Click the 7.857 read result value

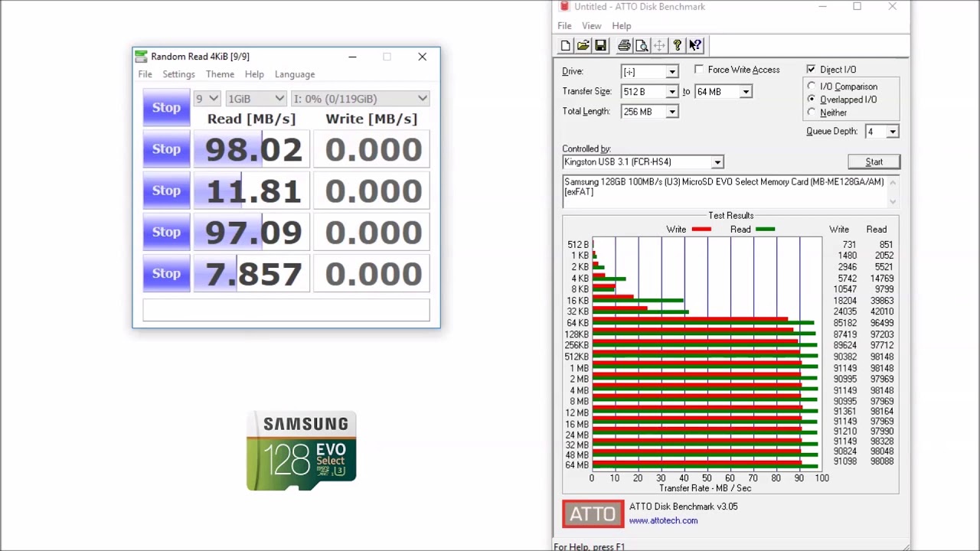click(x=253, y=274)
